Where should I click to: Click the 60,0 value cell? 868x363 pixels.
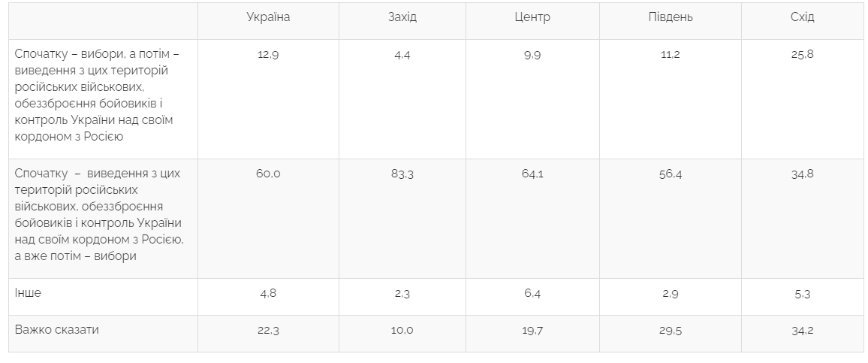click(268, 174)
